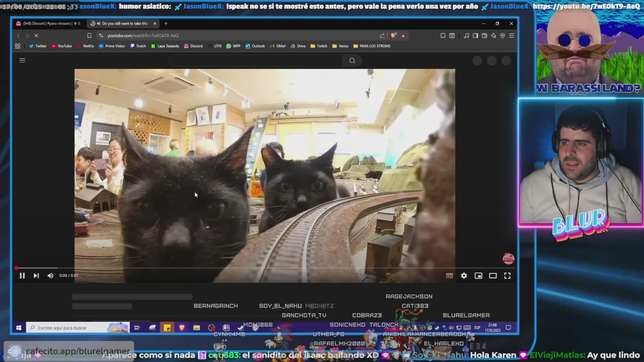Image resolution: width=644 pixels, height=362 pixels.
Task: Toggle subtitles in the video player
Action: (x=449, y=276)
